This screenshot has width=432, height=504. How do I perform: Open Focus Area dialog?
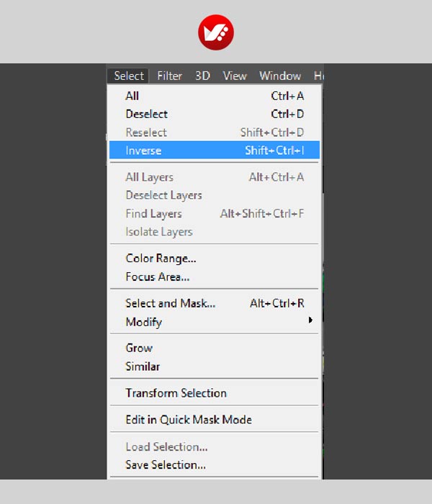(x=215, y=276)
